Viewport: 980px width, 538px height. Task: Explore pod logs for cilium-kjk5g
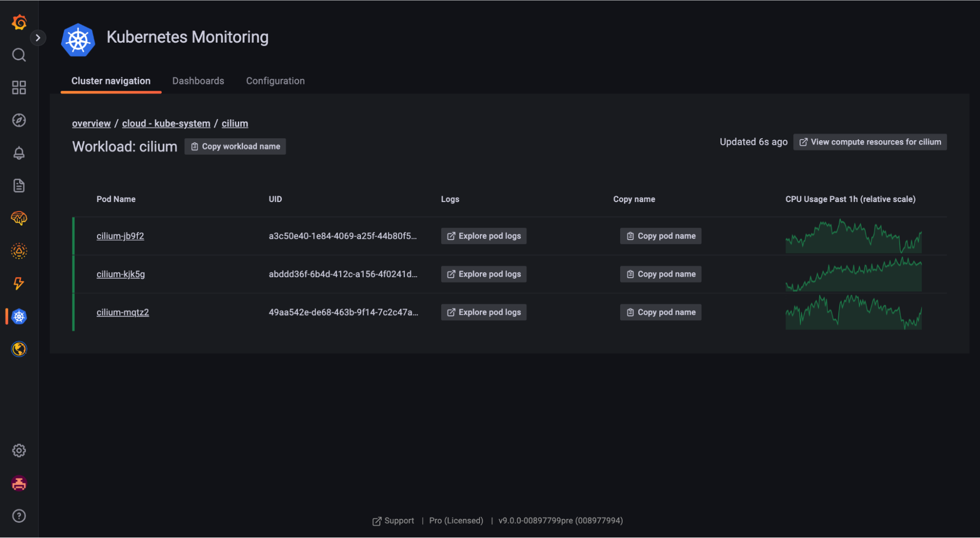483,274
